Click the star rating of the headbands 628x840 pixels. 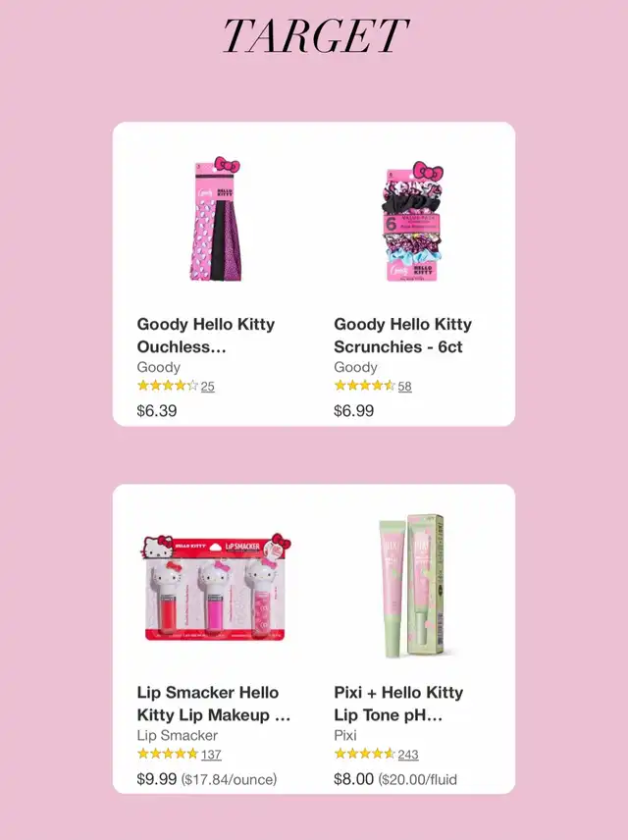(168, 386)
